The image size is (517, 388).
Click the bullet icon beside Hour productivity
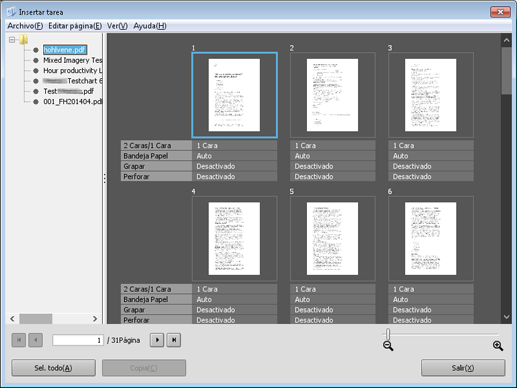click(x=36, y=71)
